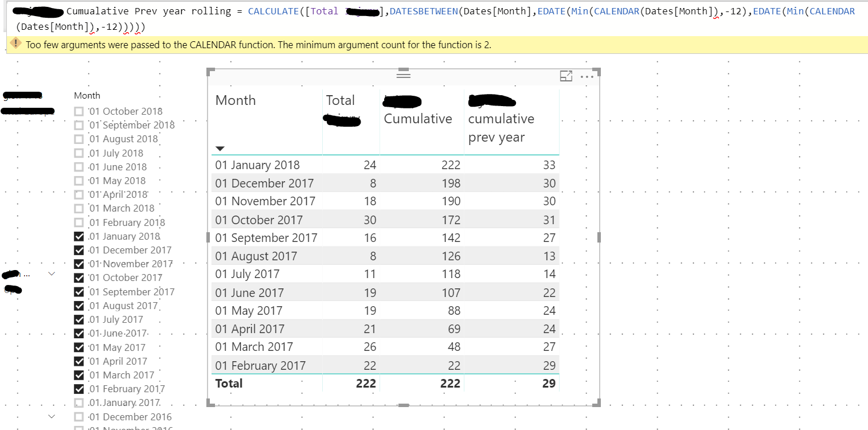
Task: Select the 01 September 2017 table row
Action: click(385, 238)
